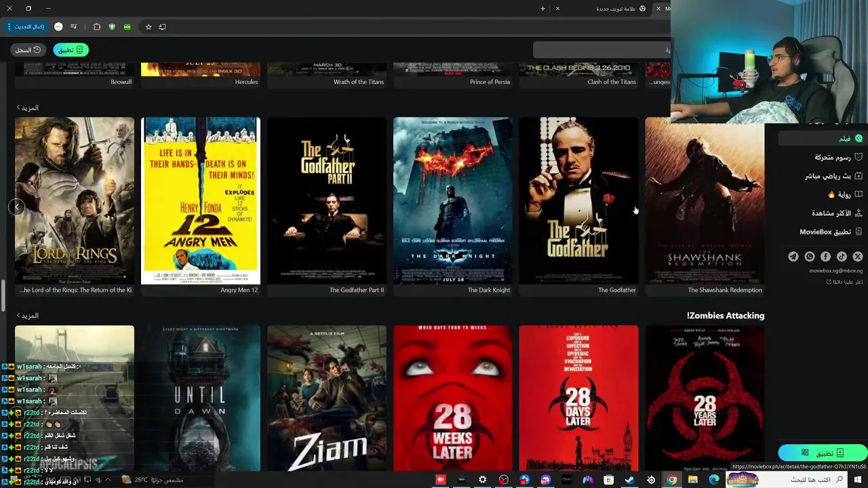The width and height of the screenshot is (868, 488).
Task: Click the 'Prince of Persia' title
Action: click(x=490, y=82)
